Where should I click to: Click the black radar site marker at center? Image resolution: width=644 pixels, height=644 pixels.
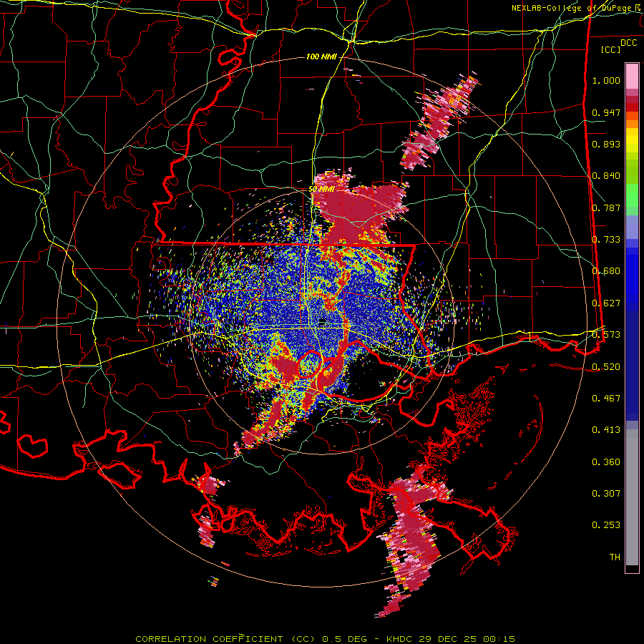[x=323, y=321]
